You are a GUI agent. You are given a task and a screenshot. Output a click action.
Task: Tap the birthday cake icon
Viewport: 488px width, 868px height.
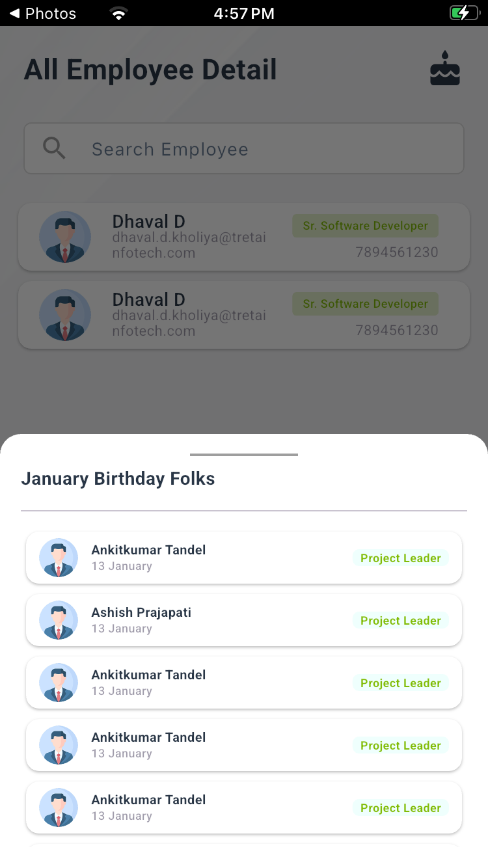(x=445, y=69)
